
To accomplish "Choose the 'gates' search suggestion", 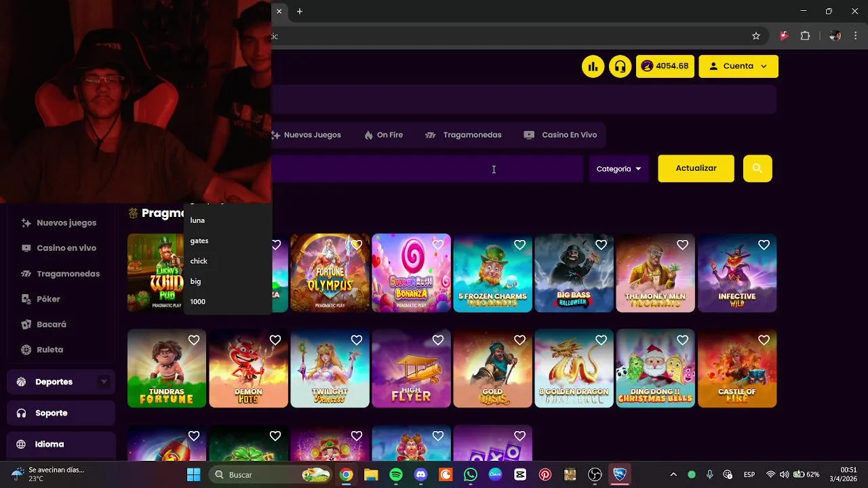I will [227, 241].
